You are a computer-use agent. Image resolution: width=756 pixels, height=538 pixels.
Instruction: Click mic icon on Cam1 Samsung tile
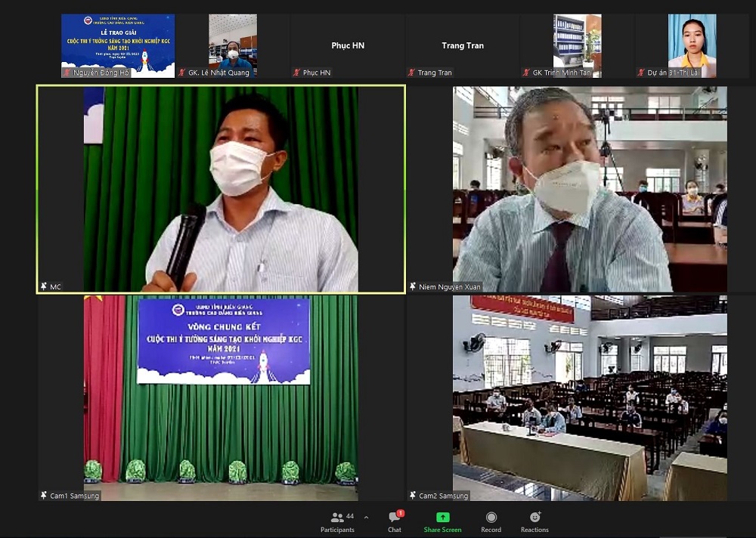tap(44, 495)
